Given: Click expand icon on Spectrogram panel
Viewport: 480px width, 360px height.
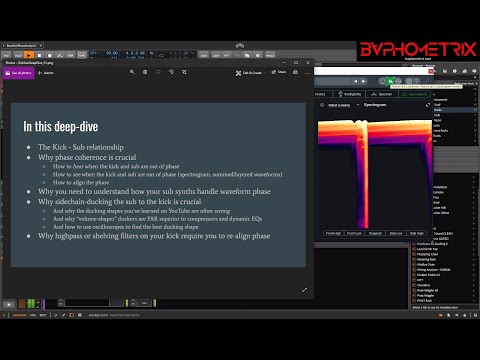Looking at the screenshot, I should coord(428,105).
